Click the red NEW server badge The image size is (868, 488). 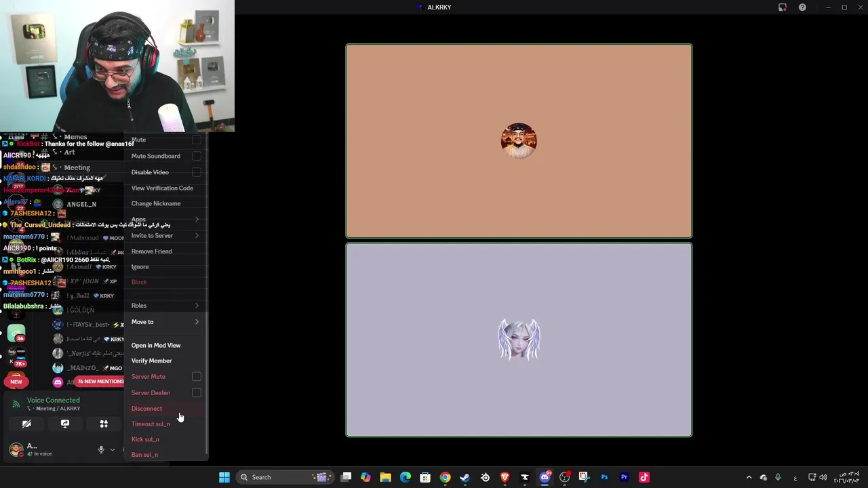(16, 382)
